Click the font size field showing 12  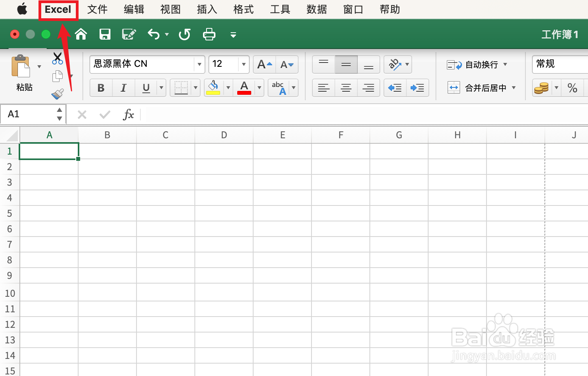point(224,64)
